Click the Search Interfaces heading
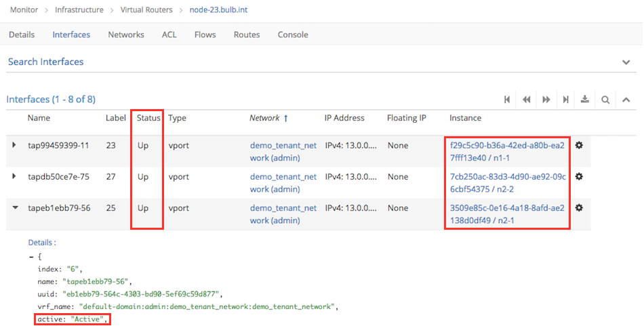Viewport: 644px width, 326px height. pyautogui.click(x=45, y=62)
